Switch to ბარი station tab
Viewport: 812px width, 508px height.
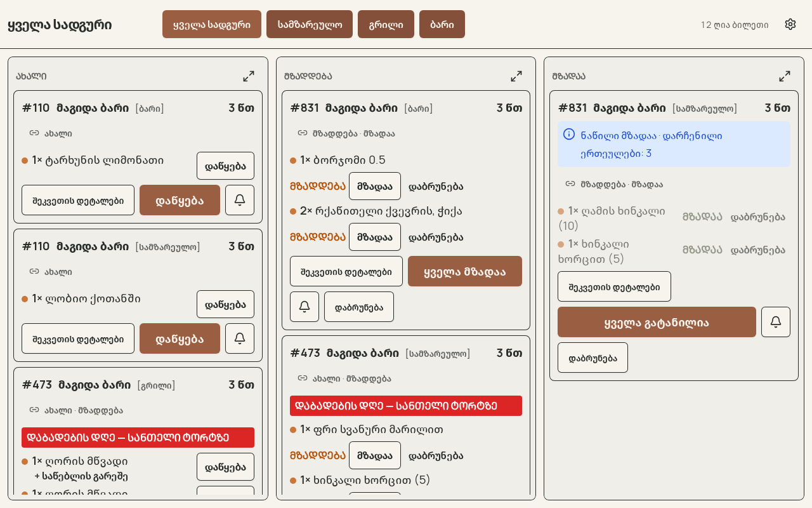442,24
